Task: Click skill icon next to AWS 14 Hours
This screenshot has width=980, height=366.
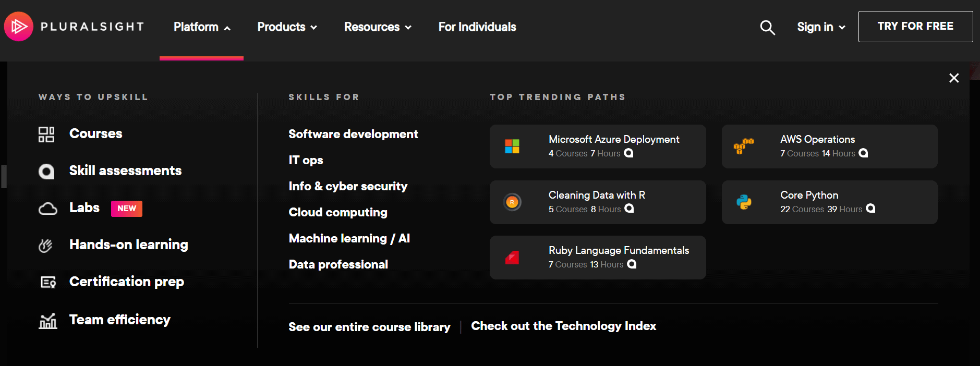Action: (863, 153)
